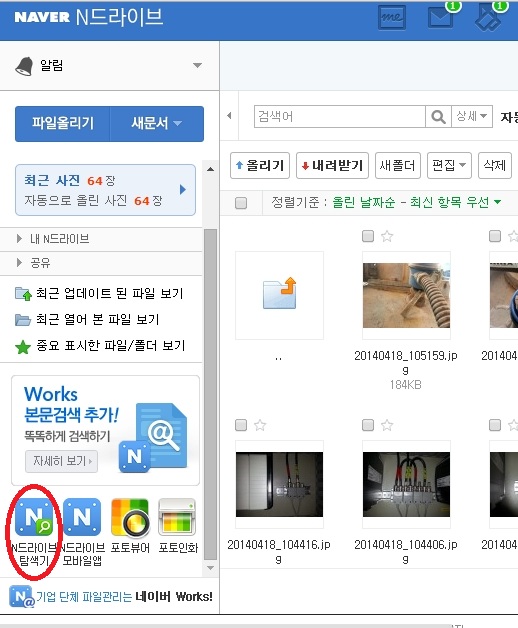Check the select-all checkbox by 정렬기준
The image size is (518, 628).
(241, 203)
